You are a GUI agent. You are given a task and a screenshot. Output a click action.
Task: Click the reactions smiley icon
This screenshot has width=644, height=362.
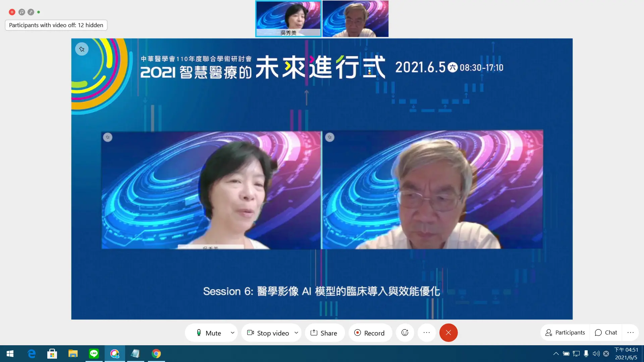coord(405,333)
